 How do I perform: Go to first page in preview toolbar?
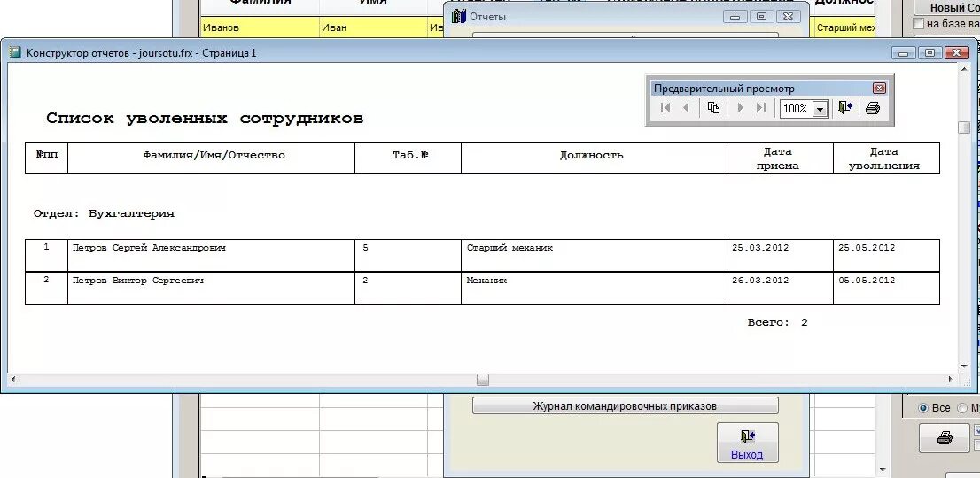(x=665, y=108)
